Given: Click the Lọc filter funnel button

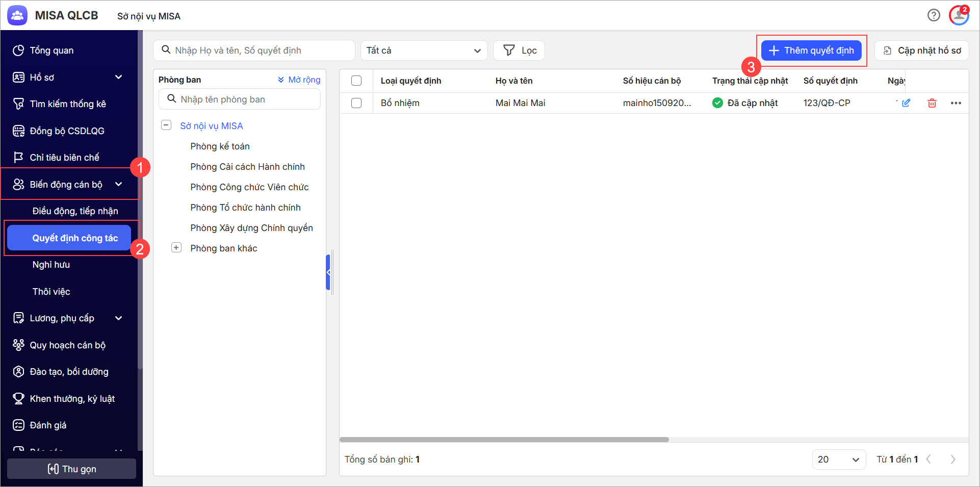Looking at the screenshot, I should [519, 50].
